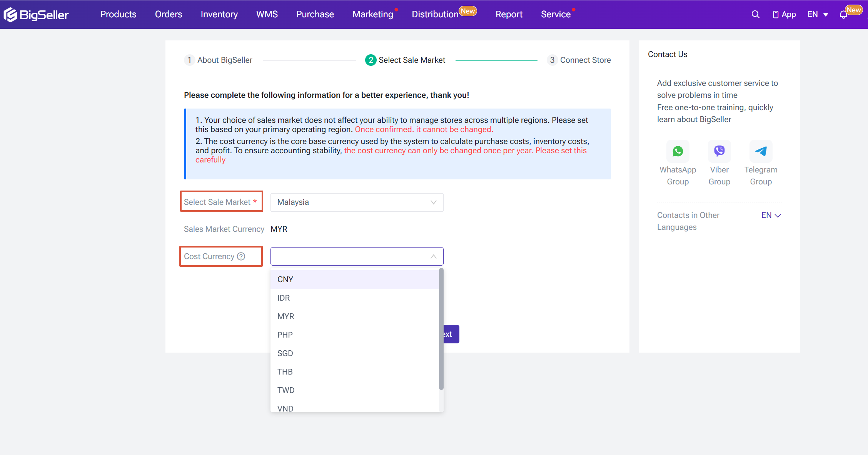This screenshot has width=868, height=455.
Task: Open the Orders menu
Action: (x=169, y=14)
